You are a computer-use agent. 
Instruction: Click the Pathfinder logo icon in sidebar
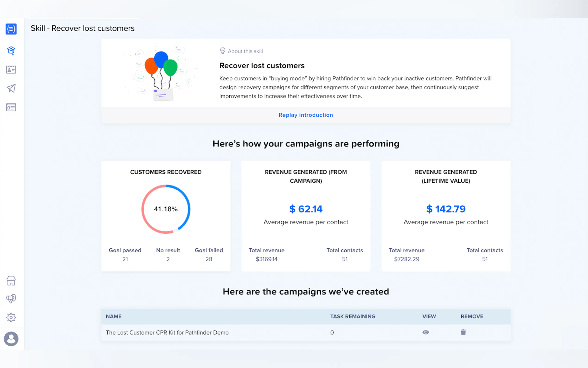[11, 29]
